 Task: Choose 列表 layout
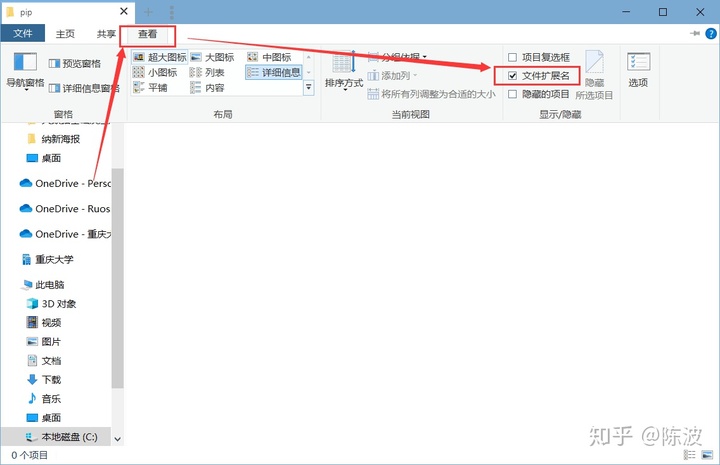(x=207, y=73)
